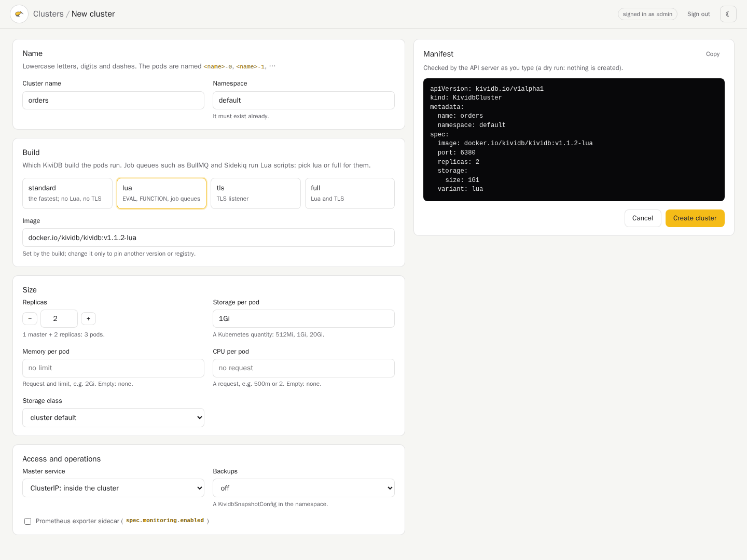Click the 'replicas: 2' manifest line
Screen dimensions: 747x560
point(458,162)
